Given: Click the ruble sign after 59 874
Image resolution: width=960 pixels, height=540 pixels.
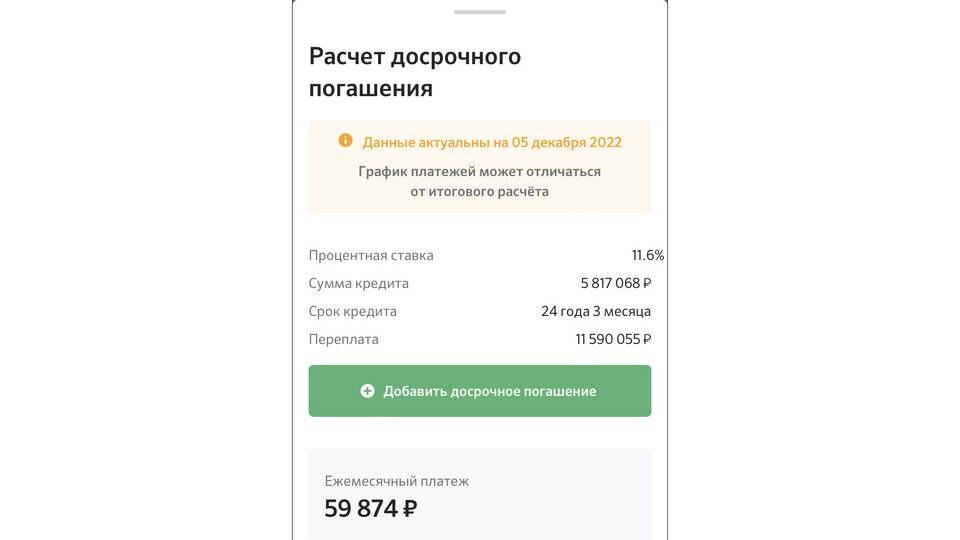Looking at the screenshot, I should pyautogui.click(x=409, y=509).
